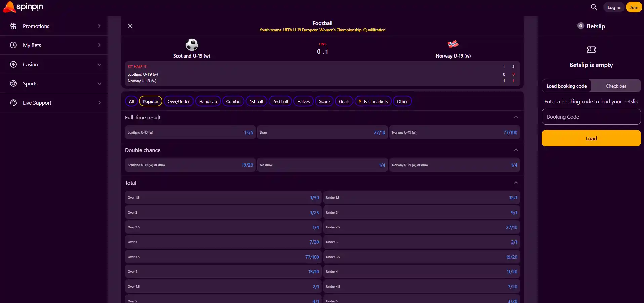The image size is (644, 303).
Task: Click the Promotions gift icon
Action: coord(13,26)
